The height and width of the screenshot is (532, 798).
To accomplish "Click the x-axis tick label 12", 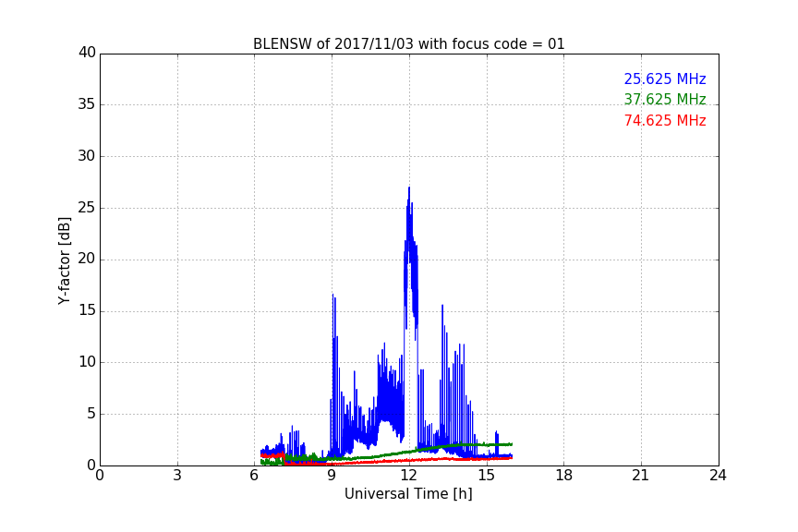I will tap(409, 476).
